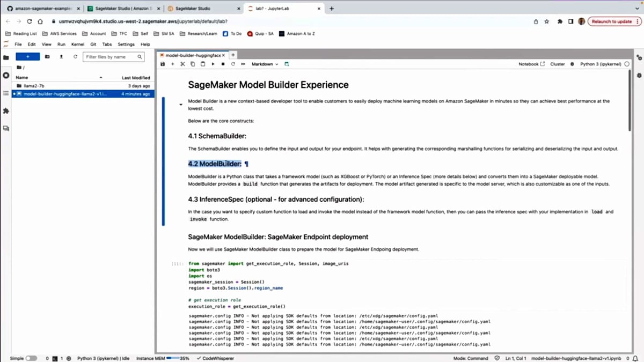The image size is (644, 362).
Task: Toggle the Simple interface mode switch
Action: pyautogui.click(x=31, y=358)
